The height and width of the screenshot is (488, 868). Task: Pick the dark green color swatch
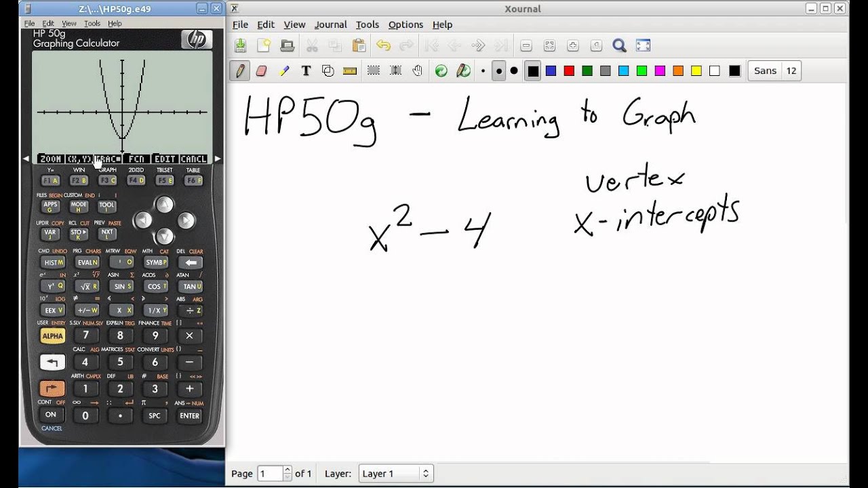click(587, 70)
